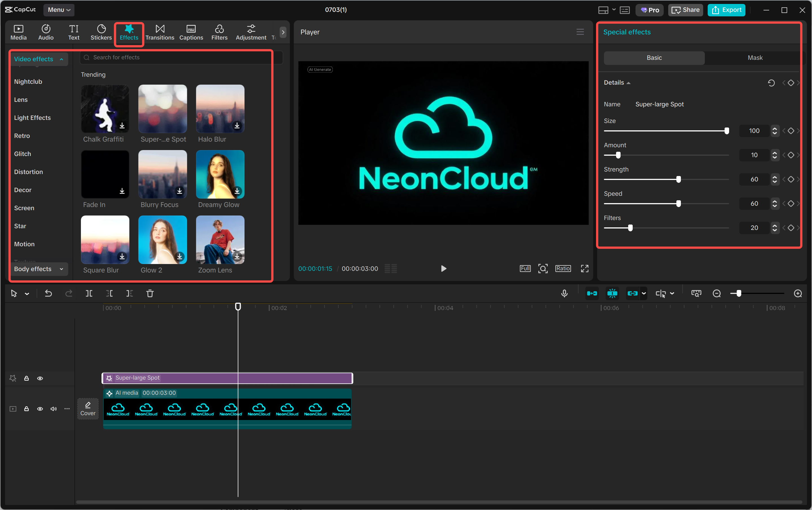
Task: Click the Split clip icon in timeline toolbar
Action: [89, 293]
